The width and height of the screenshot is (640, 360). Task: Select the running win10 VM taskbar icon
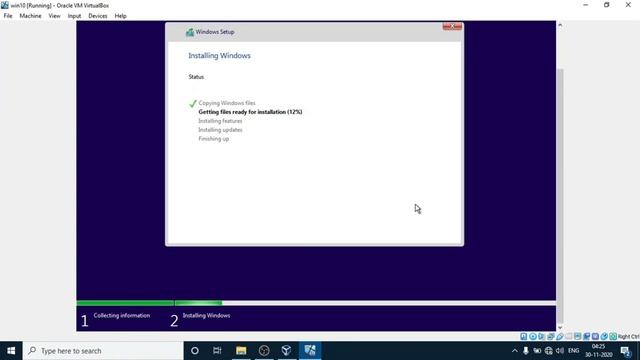coord(310,351)
